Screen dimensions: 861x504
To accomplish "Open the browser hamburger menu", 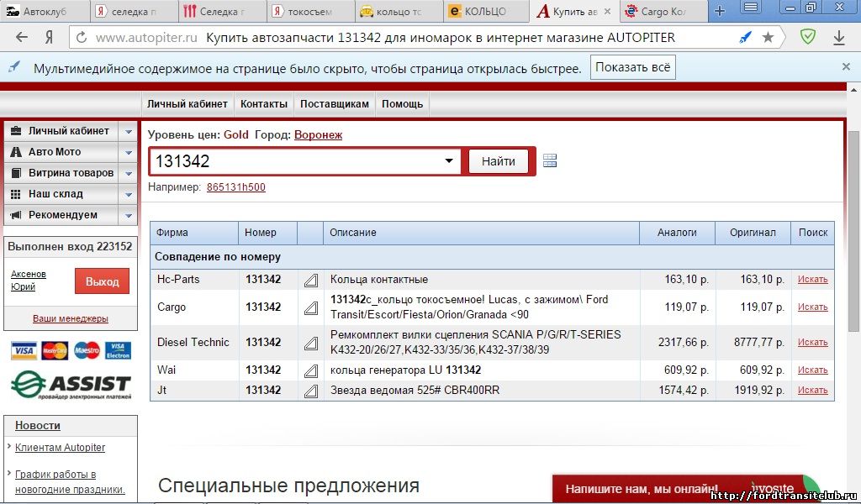I will pos(750,8).
